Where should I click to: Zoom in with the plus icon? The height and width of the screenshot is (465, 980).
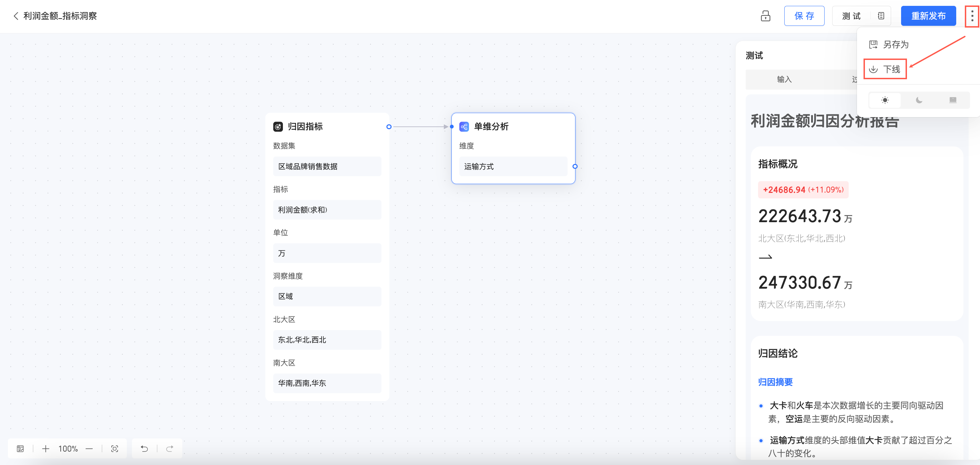(x=45, y=449)
